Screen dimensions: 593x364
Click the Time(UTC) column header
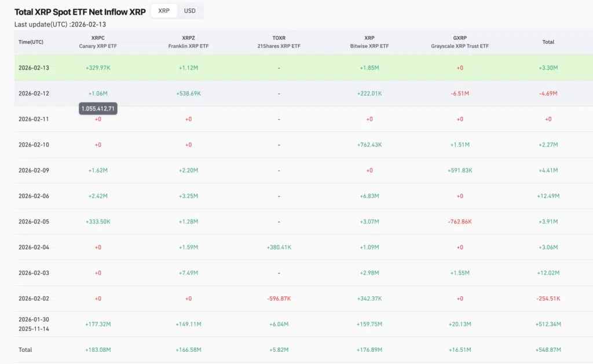tap(31, 42)
